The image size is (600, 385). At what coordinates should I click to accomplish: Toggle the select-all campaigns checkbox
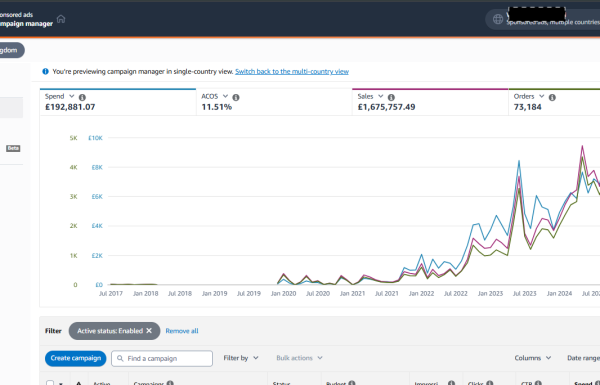click(50, 383)
